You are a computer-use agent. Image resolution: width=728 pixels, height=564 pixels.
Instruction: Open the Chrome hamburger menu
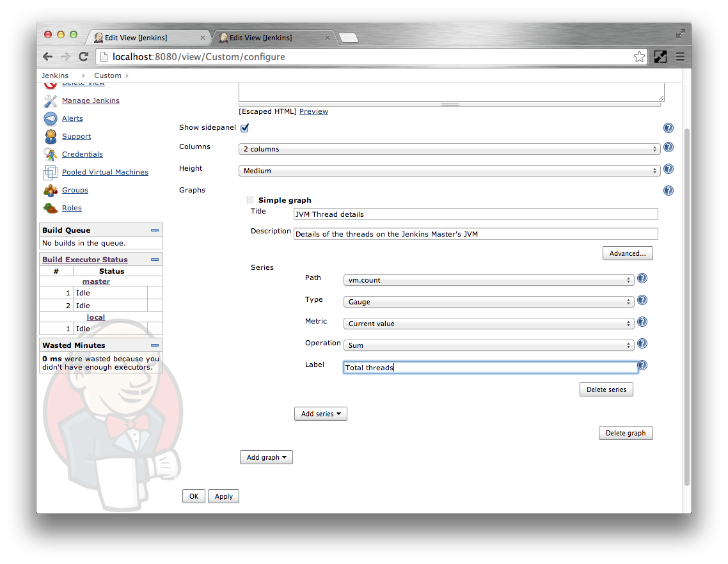click(x=680, y=57)
